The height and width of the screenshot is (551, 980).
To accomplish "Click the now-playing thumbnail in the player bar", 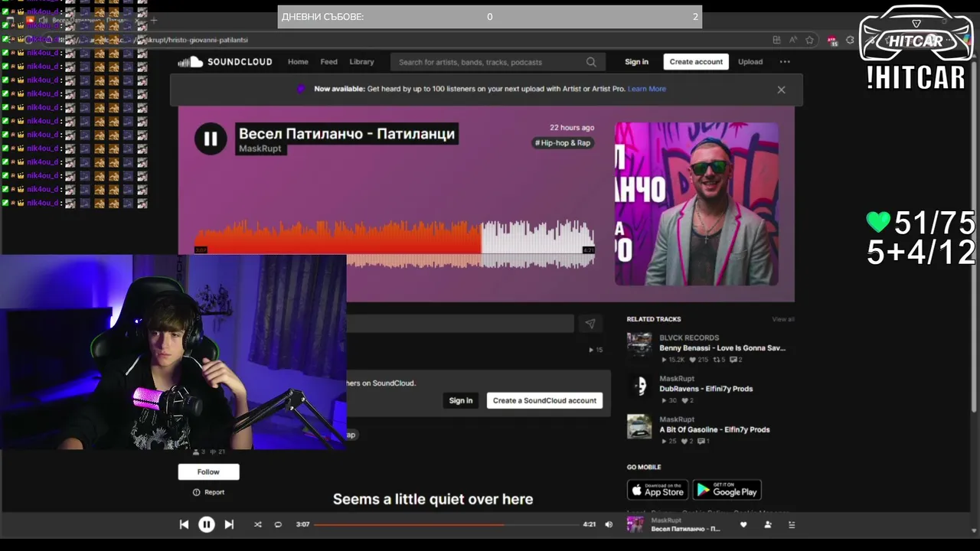I will click(x=635, y=524).
